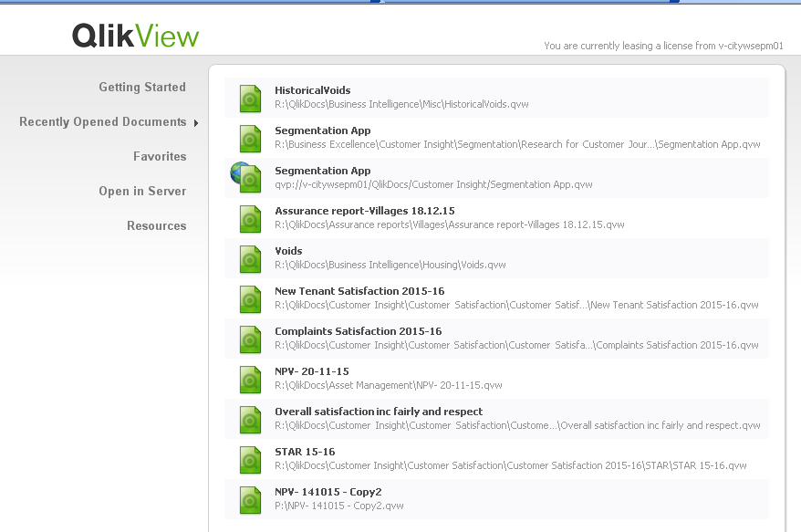Click path R:\QlikDocs\Business Intelligence\Misc\HistoricalVoids.qvw

point(401,104)
